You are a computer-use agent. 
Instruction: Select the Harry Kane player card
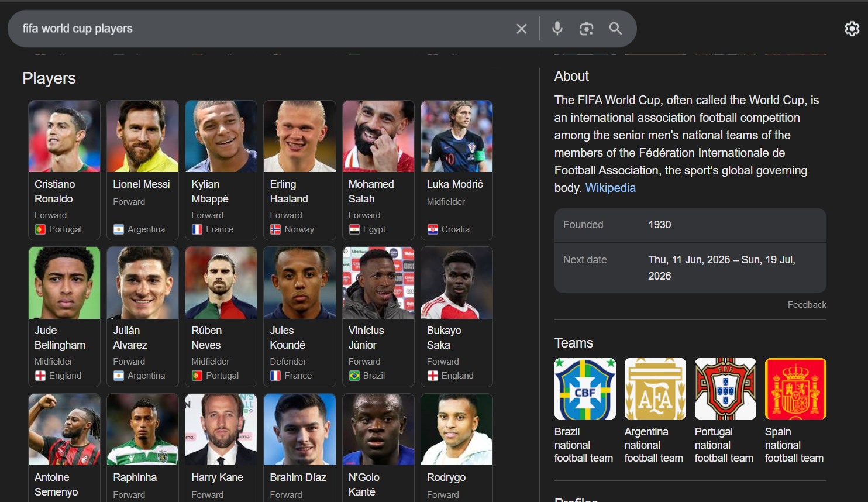coord(221,448)
